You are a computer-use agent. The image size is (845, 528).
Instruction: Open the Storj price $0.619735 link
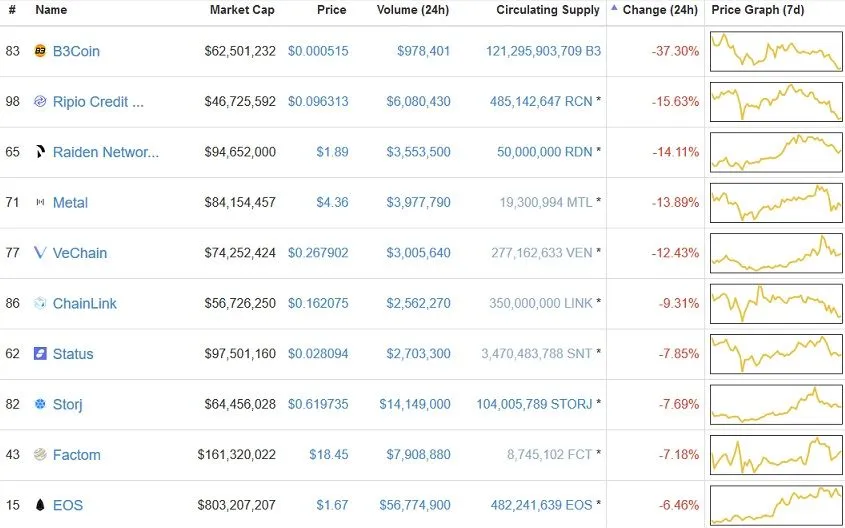coord(318,404)
